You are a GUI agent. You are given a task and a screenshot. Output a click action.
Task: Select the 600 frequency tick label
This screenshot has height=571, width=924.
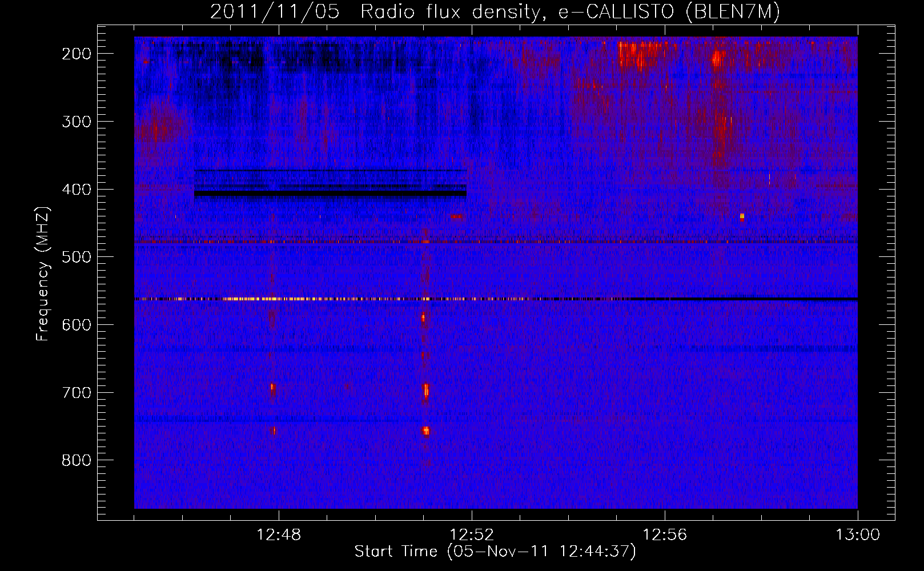[x=77, y=325]
